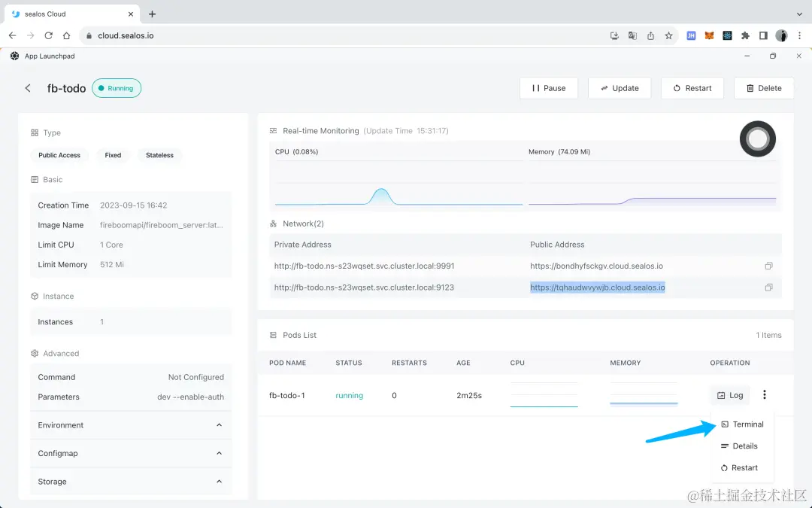
Task: Open the JH browser extension
Action: pos(691,36)
